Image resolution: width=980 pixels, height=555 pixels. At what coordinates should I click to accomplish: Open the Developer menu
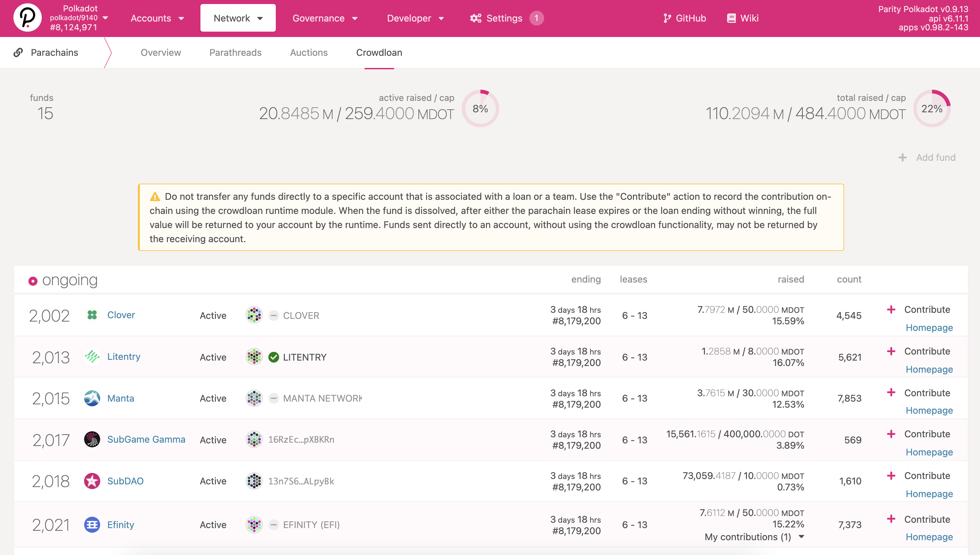(416, 18)
